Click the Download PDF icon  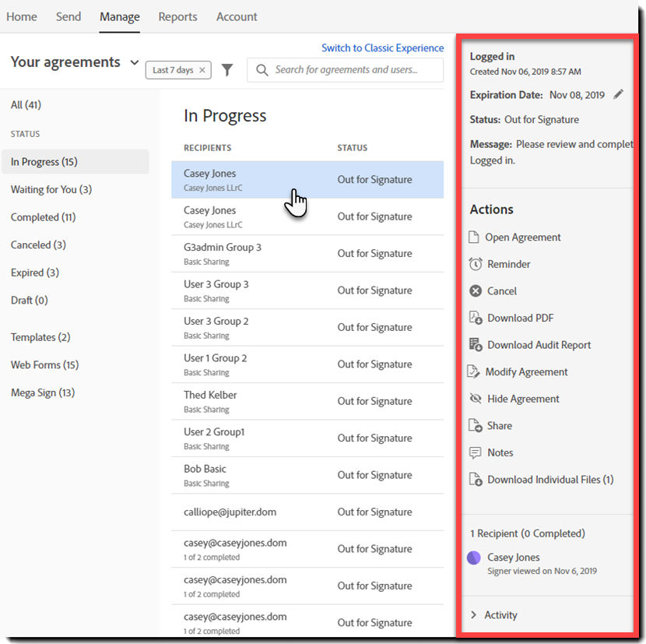point(476,318)
